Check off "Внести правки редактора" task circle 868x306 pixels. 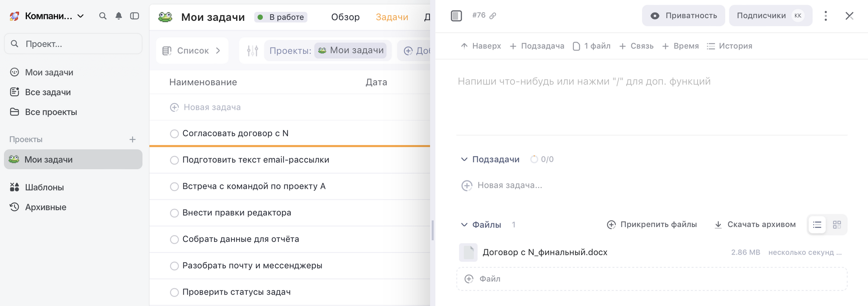click(174, 213)
